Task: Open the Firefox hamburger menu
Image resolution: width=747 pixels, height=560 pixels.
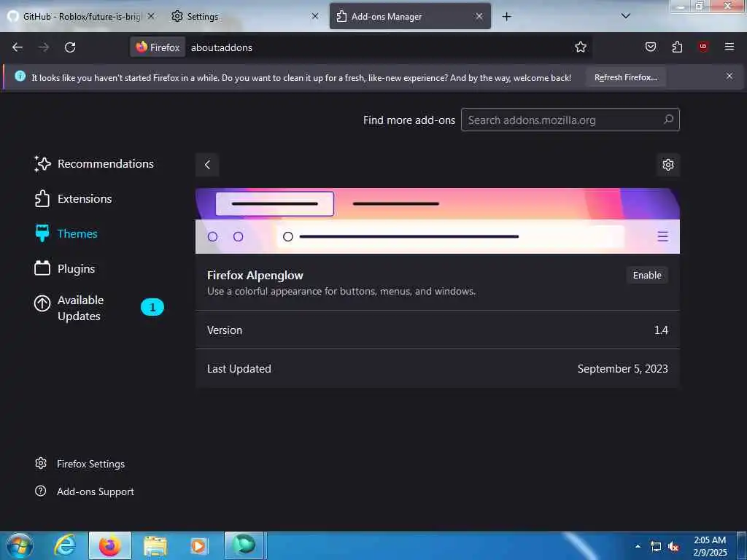Action: [729, 47]
